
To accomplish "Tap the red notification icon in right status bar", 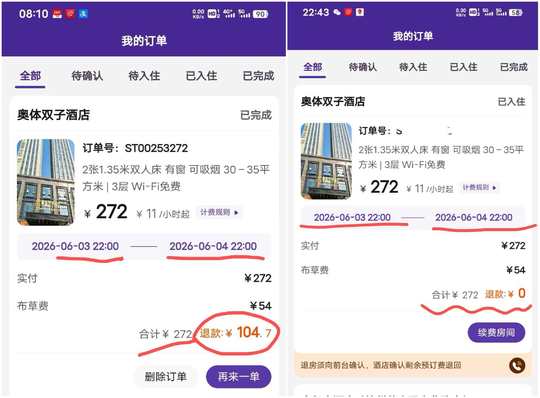I will [x=348, y=12].
